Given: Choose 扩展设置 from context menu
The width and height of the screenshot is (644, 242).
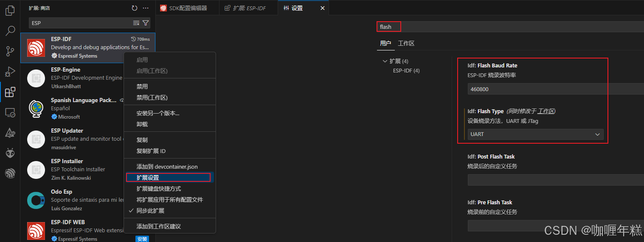Looking at the screenshot, I should 170,178.
